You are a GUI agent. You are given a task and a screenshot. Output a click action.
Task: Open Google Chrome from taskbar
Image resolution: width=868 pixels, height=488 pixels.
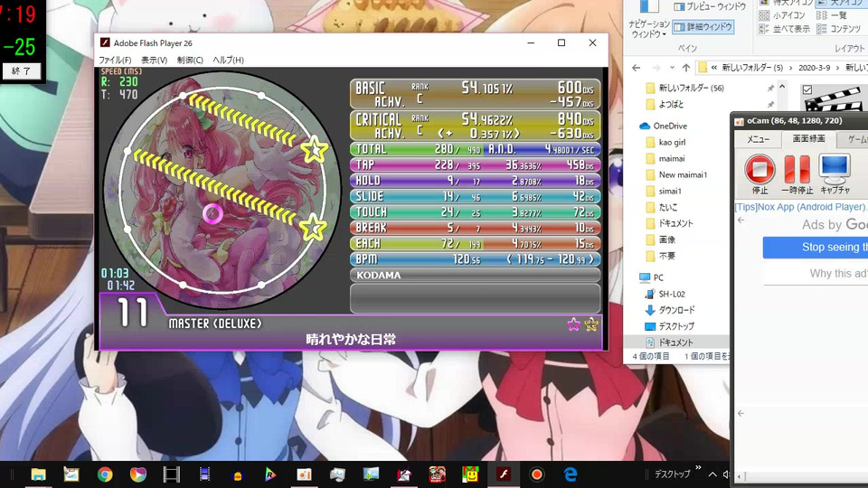[x=105, y=474]
